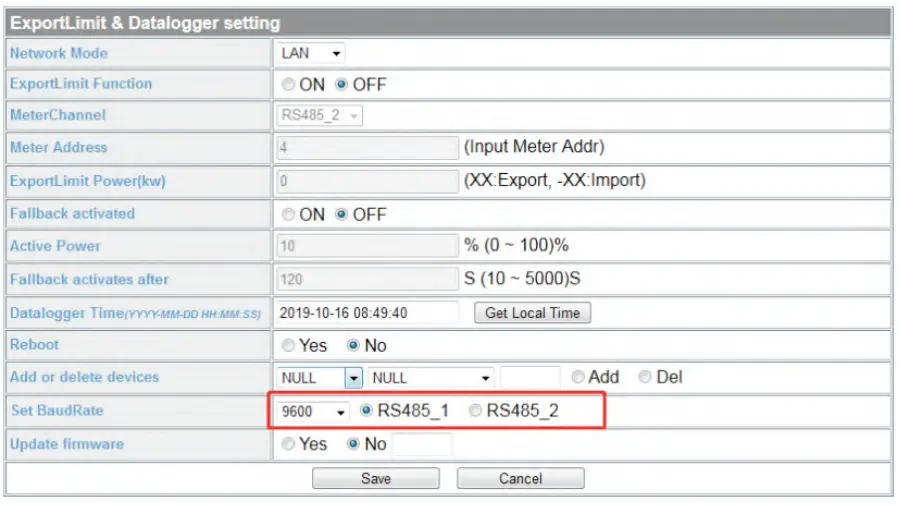The image size is (900, 507).
Task: Click the Active Power percentage field
Action: (367, 246)
